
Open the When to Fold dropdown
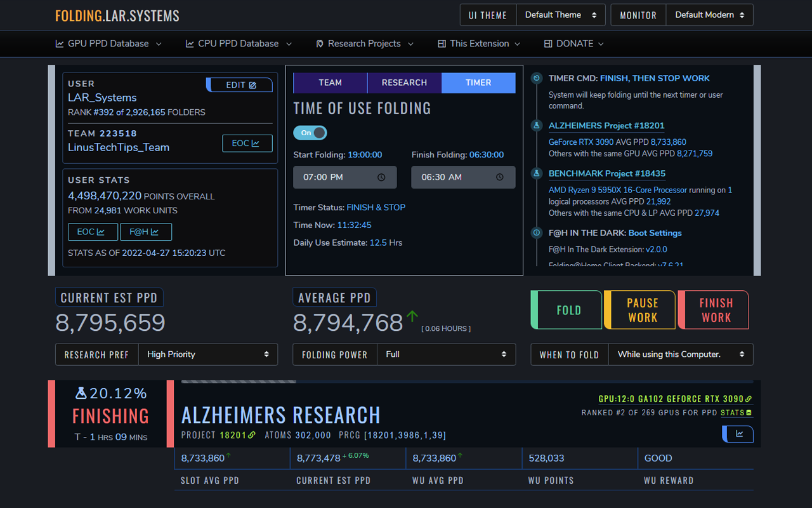click(680, 354)
